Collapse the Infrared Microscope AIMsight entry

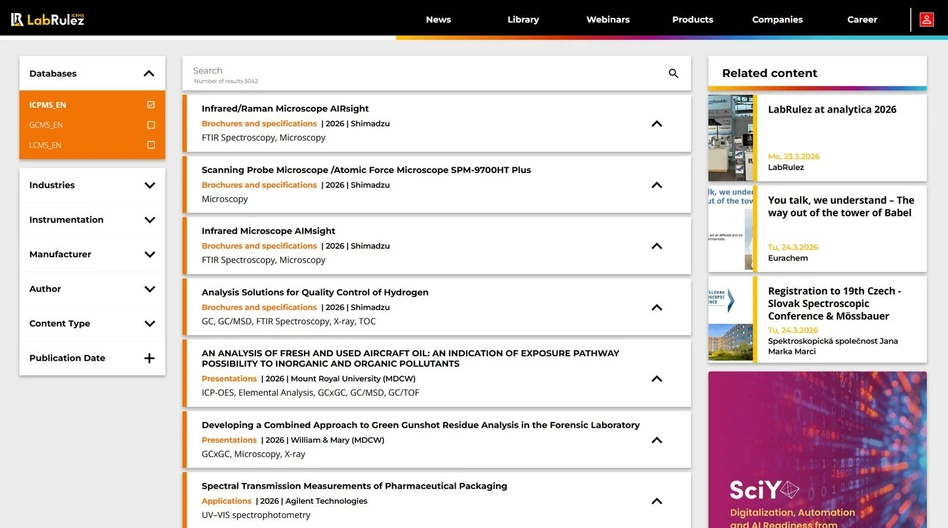pyautogui.click(x=656, y=246)
